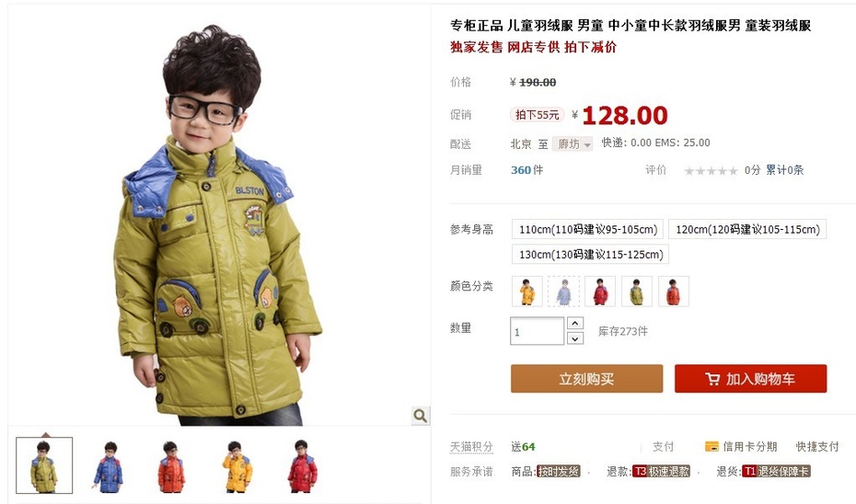Choose the yellow jacket color swatch
Screen dimensions: 856x504
click(527, 292)
